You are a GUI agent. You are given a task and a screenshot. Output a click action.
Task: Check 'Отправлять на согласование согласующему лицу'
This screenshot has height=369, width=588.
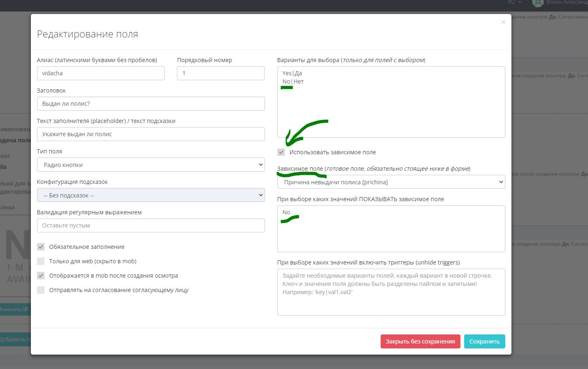[x=41, y=290]
